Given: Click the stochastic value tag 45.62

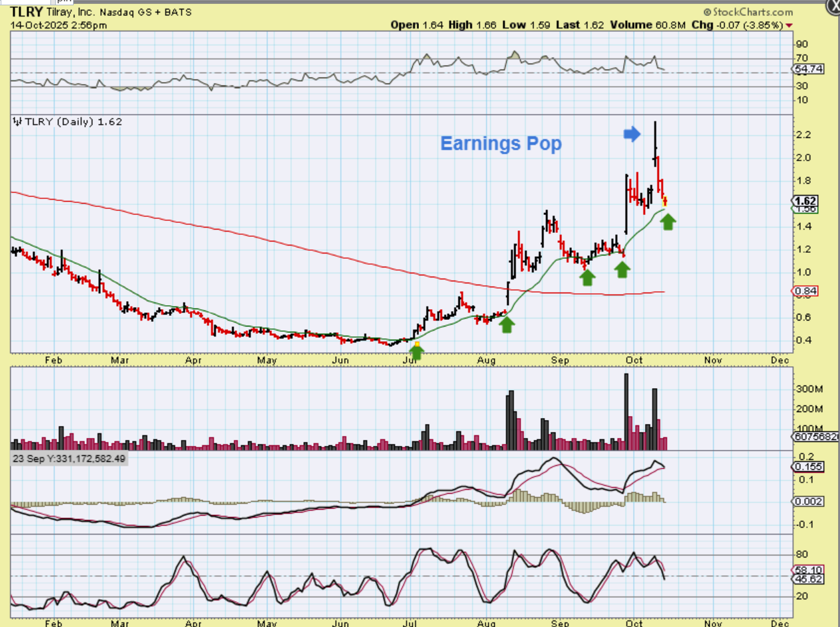Looking at the screenshot, I should coord(809,579).
